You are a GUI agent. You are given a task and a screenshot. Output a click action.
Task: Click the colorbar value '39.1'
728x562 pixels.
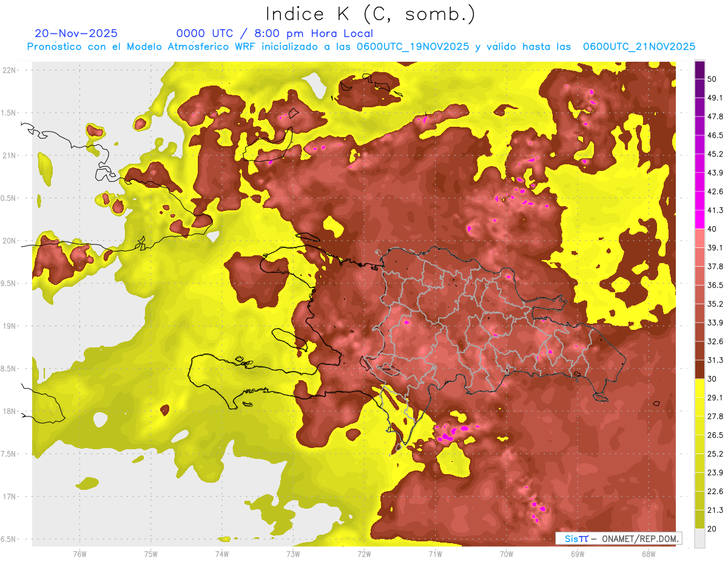(715, 248)
